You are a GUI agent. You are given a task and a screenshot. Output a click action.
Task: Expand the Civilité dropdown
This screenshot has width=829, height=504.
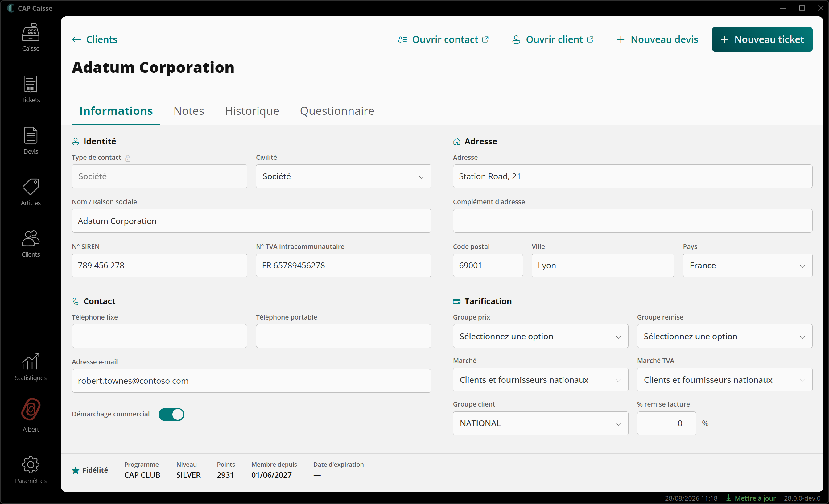[x=344, y=176]
